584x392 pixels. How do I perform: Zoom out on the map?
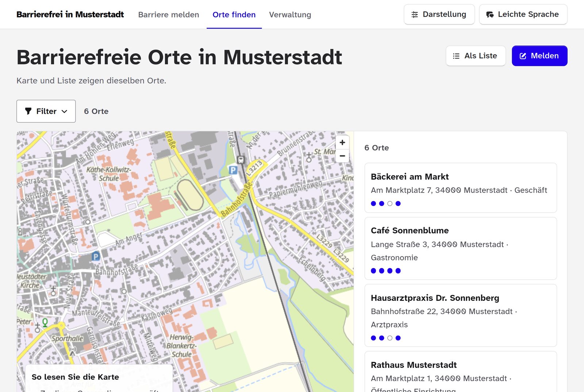[342, 156]
